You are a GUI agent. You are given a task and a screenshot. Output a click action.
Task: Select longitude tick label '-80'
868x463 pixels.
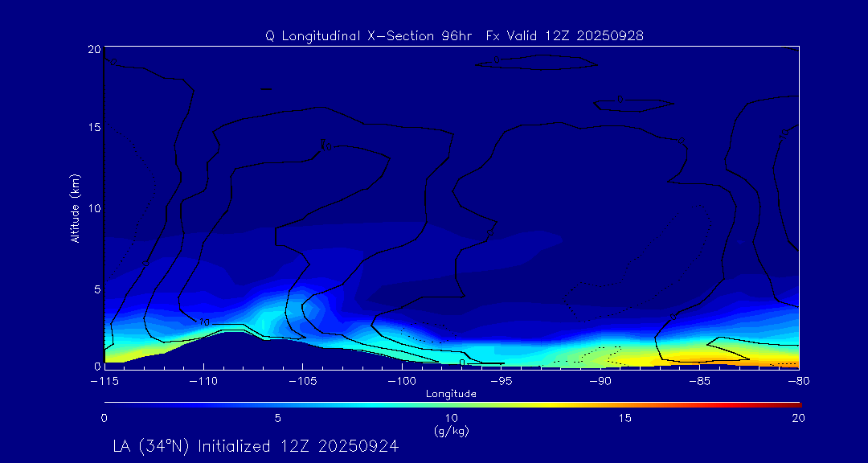click(798, 382)
